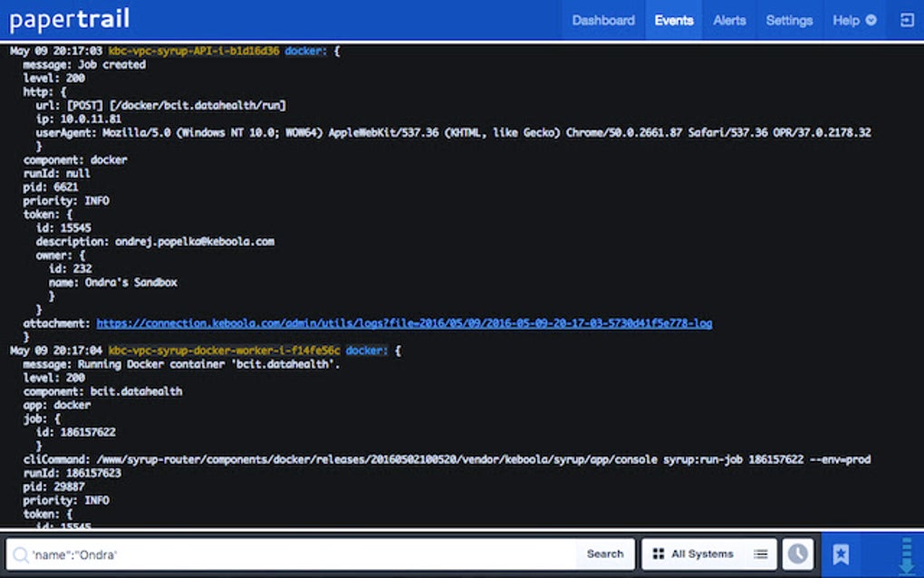Select the Events tab
The height and width of the screenshot is (578, 924).
click(673, 20)
